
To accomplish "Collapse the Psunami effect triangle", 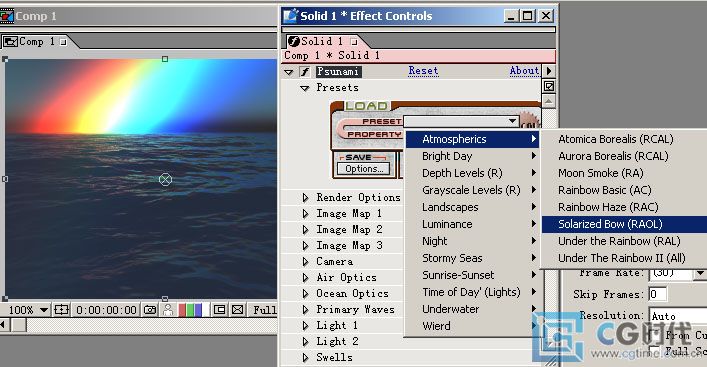I will [x=289, y=72].
